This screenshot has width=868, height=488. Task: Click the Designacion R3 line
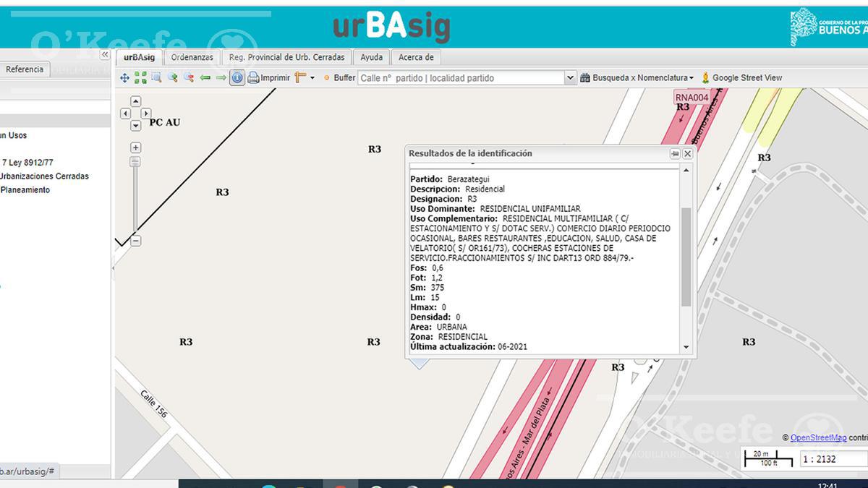click(443, 199)
